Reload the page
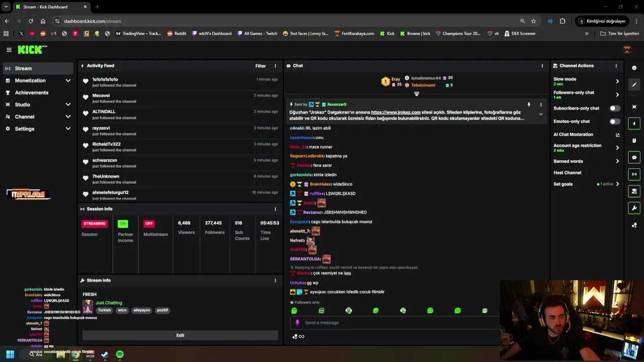Screen dimensions: 644x362 pyautogui.click(x=31, y=21)
